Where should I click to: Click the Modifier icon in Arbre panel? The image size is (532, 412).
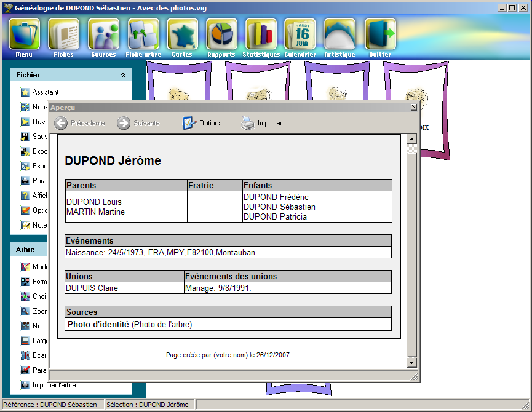point(25,267)
